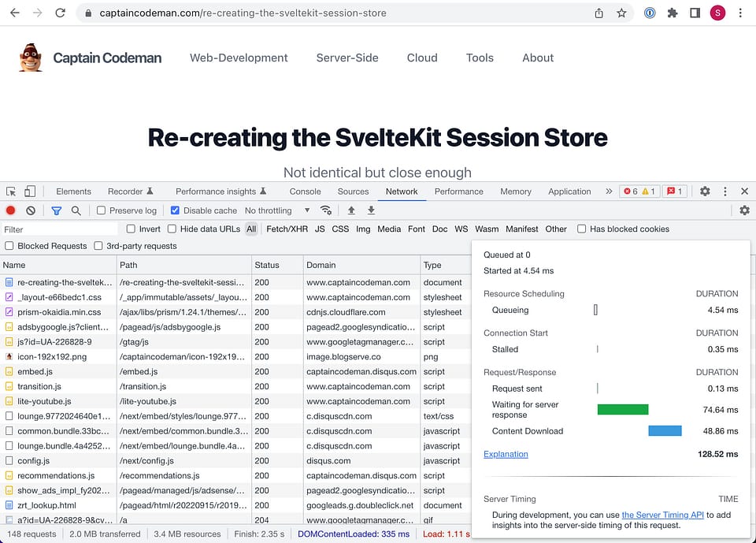Open the DevTools three-dot menu
Screen dimensions: 756x543
[x=725, y=191]
